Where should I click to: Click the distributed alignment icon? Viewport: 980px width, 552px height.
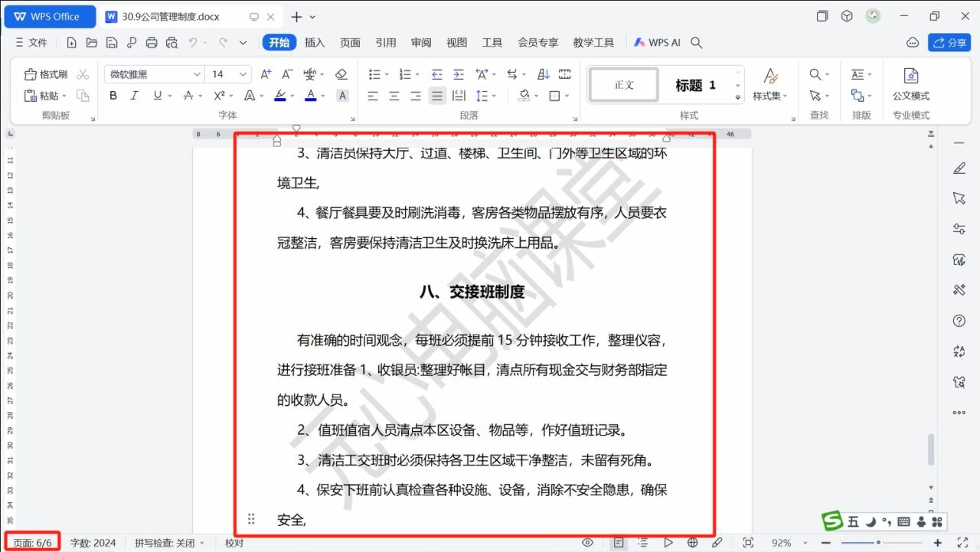click(x=458, y=96)
